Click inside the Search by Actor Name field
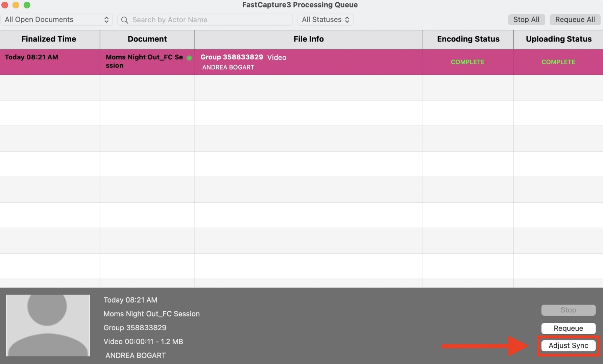The image size is (603, 364). coord(210,20)
